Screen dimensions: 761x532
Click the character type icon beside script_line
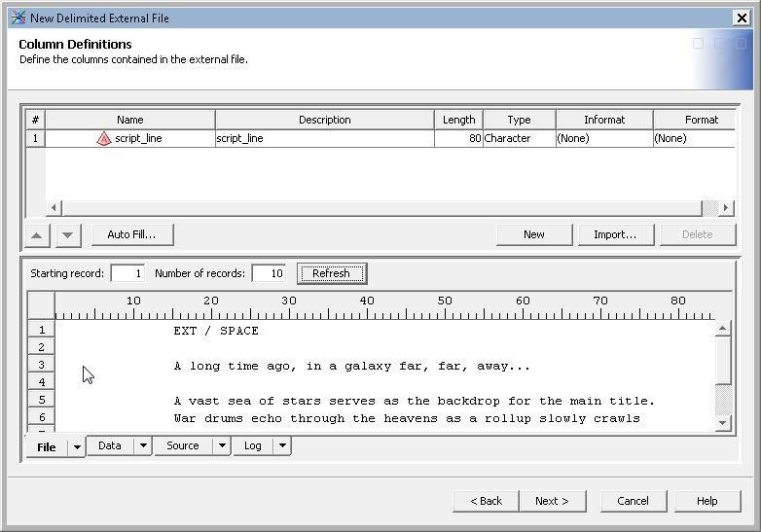pyautogui.click(x=103, y=139)
